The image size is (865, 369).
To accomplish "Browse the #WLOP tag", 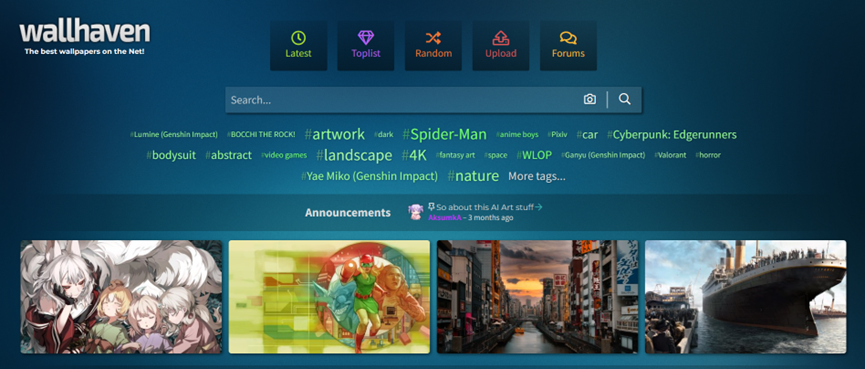I will (x=534, y=155).
